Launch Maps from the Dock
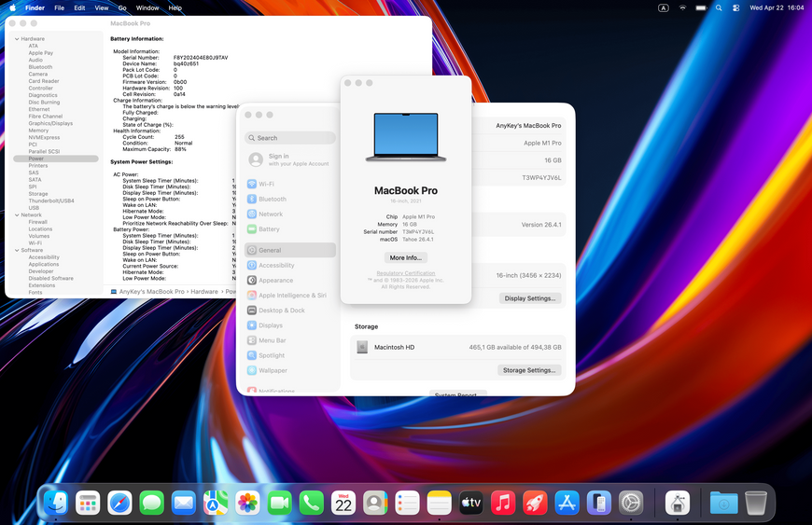The width and height of the screenshot is (812, 525). [216, 503]
